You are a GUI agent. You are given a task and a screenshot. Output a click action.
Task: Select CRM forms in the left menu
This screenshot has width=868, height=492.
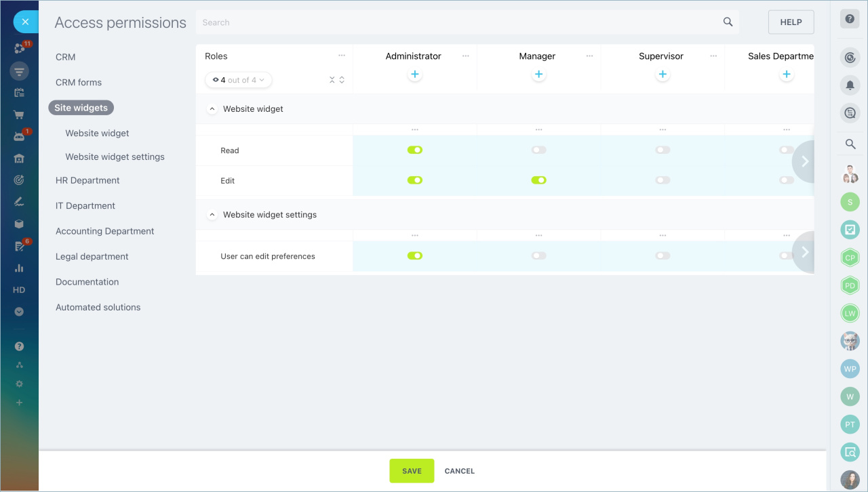coord(79,83)
